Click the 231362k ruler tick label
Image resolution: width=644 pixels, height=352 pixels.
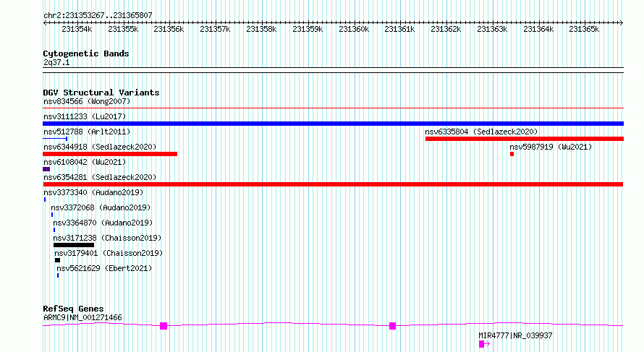click(x=446, y=30)
